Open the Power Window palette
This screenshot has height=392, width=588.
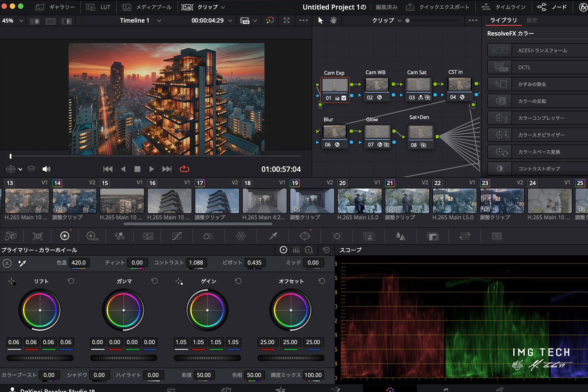click(x=305, y=236)
